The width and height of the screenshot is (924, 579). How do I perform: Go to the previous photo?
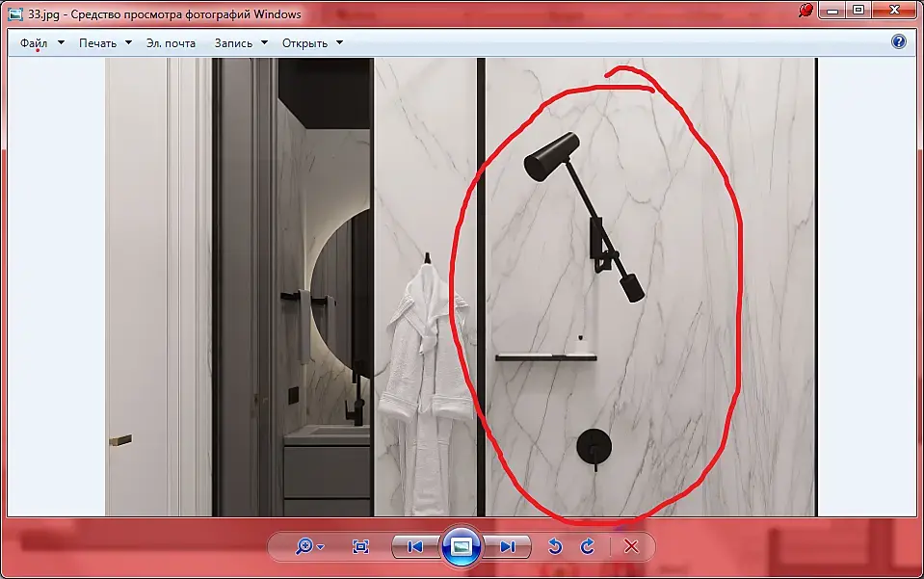(415, 546)
